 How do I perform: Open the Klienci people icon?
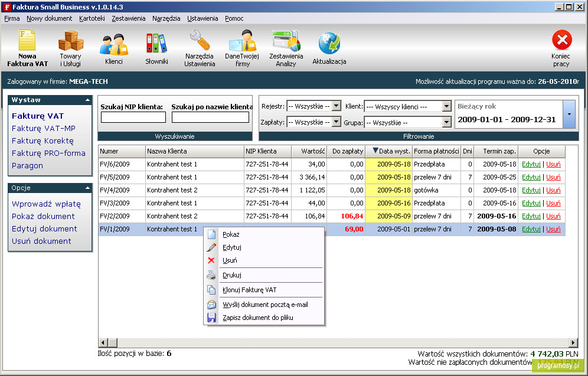tap(113, 45)
